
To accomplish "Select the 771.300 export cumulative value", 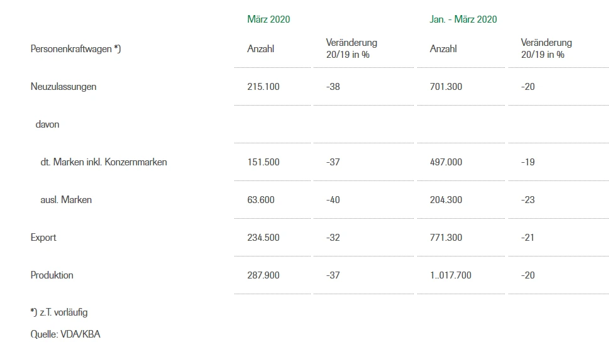I will coord(446,238).
